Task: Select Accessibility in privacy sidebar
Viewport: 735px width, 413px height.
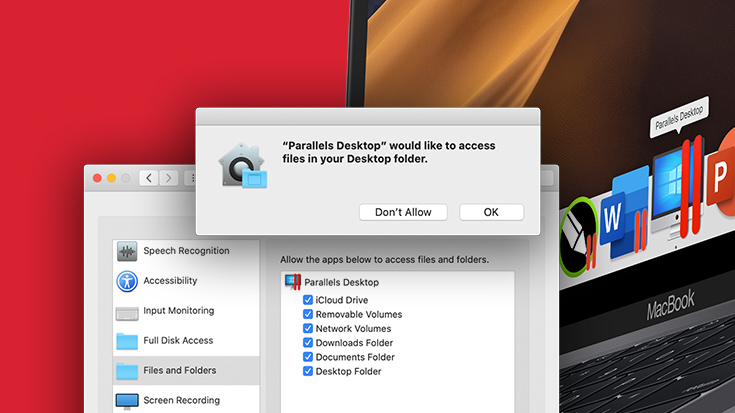Action: pyautogui.click(x=186, y=281)
